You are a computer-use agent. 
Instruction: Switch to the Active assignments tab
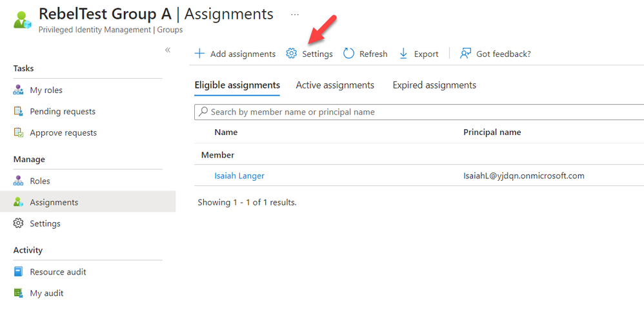tap(335, 85)
